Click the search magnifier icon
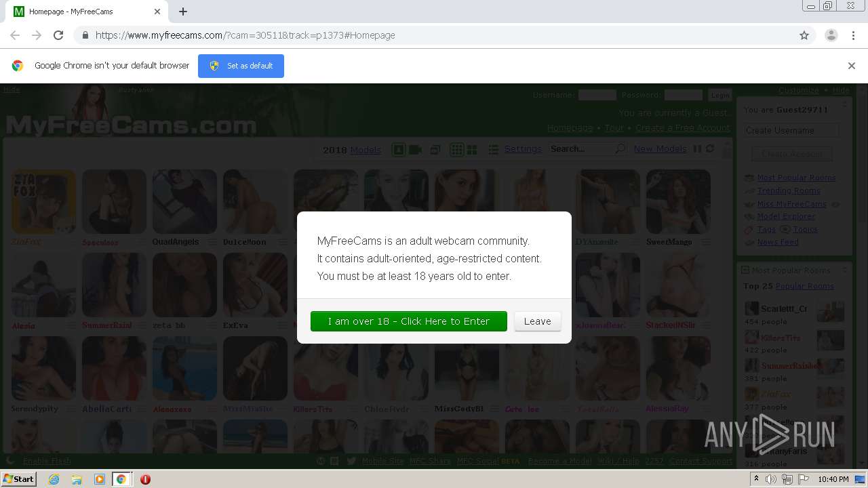This screenshot has width=868, height=488. pyautogui.click(x=620, y=149)
